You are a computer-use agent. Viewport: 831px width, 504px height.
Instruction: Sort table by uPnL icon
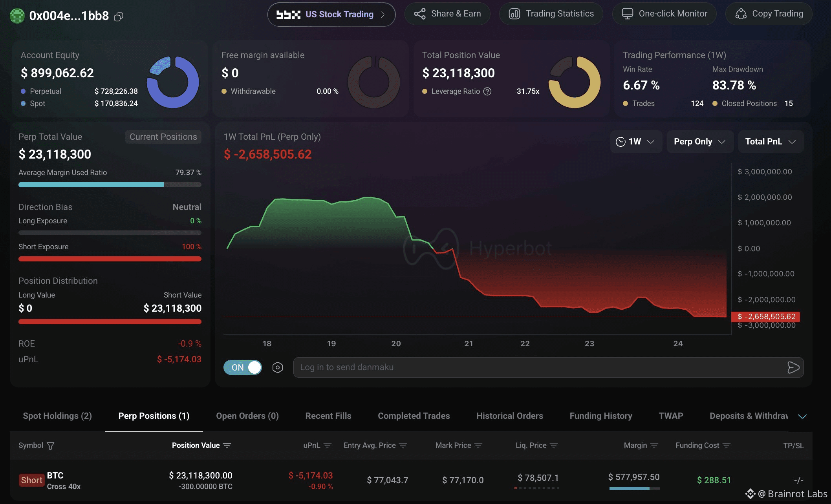328,446
